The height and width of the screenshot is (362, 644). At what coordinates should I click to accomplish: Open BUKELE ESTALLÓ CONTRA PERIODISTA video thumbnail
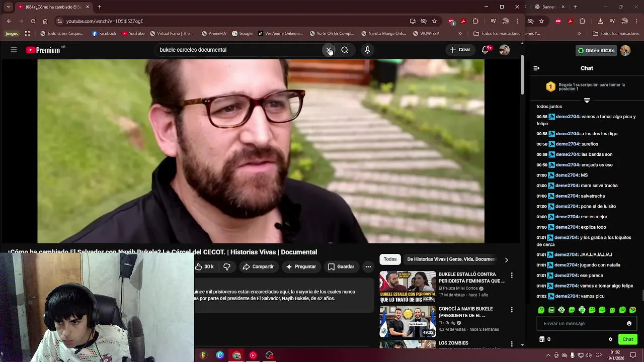click(x=408, y=287)
